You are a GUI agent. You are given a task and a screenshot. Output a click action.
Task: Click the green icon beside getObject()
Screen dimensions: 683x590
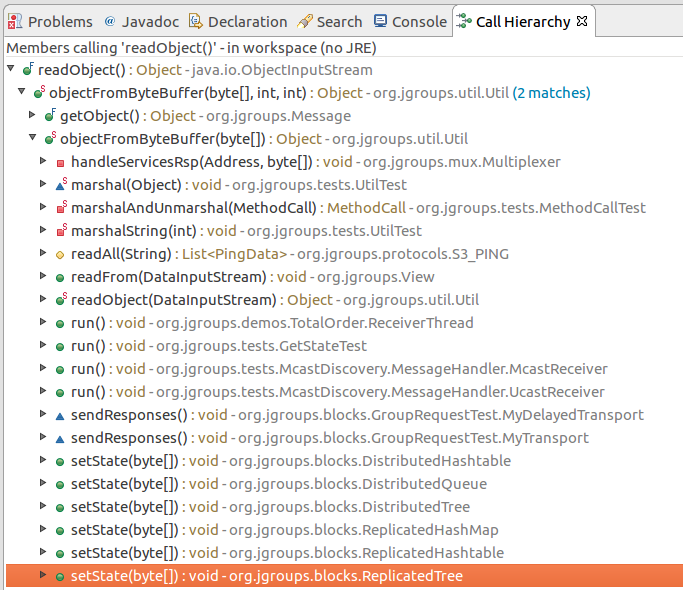[50, 115]
